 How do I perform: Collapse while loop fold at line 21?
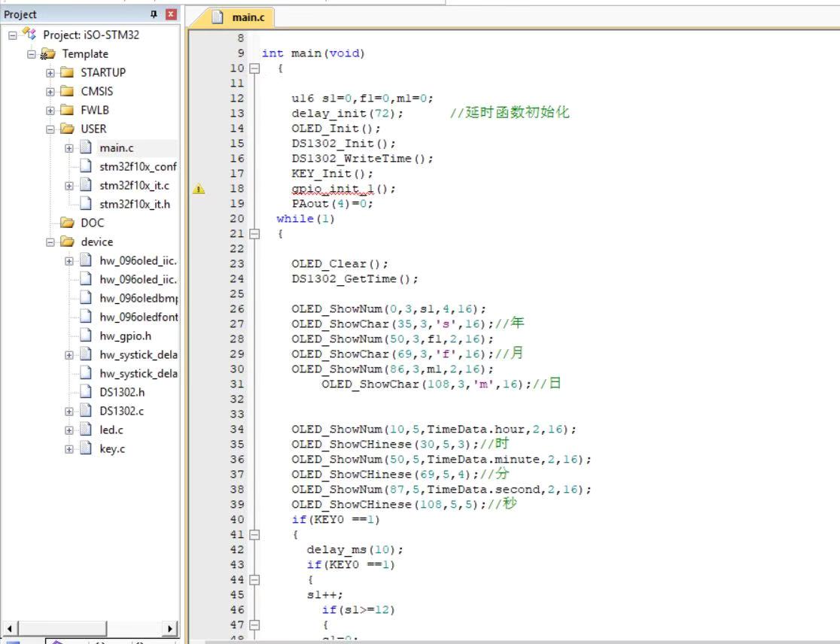pos(254,234)
